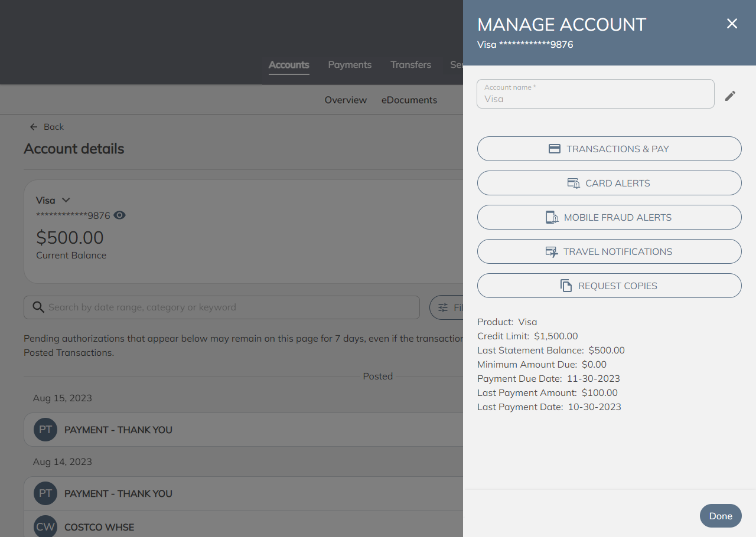The width and height of the screenshot is (756, 537).
Task: Click the Mobile Fraud Alerts phone icon
Action: tap(552, 218)
